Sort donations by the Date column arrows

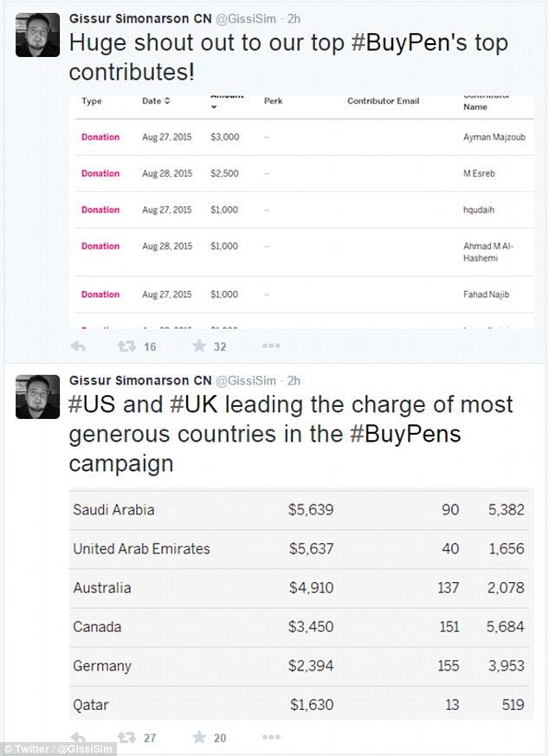tap(167, 100)
